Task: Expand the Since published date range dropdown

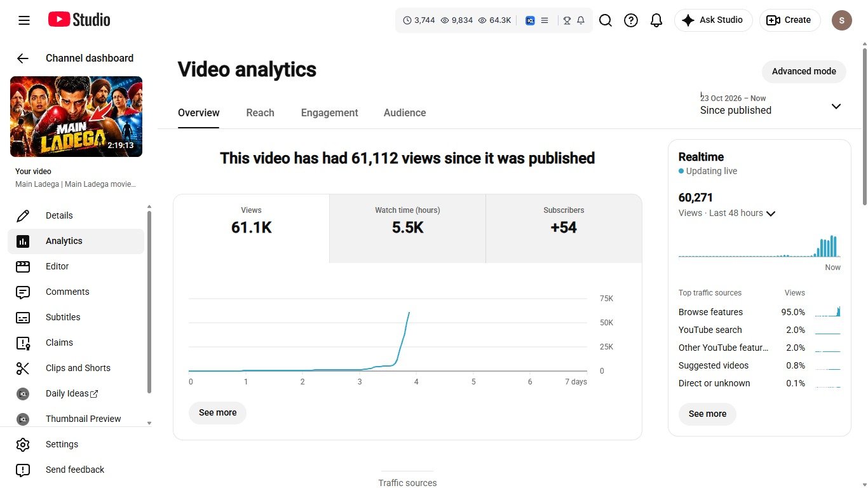Action: pos(771,105)
